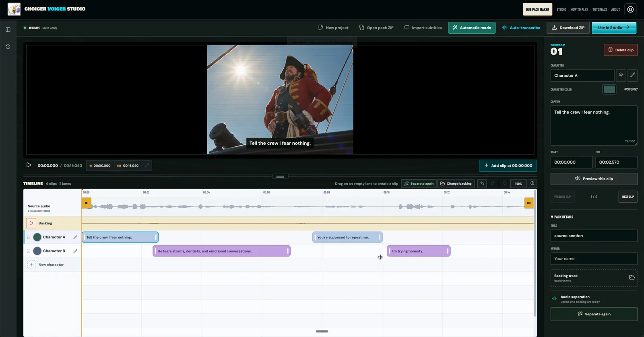This screenshot has height=337, width=644.
Task: Open the history icon in left sidebar
Action: (x=8, y=47)
